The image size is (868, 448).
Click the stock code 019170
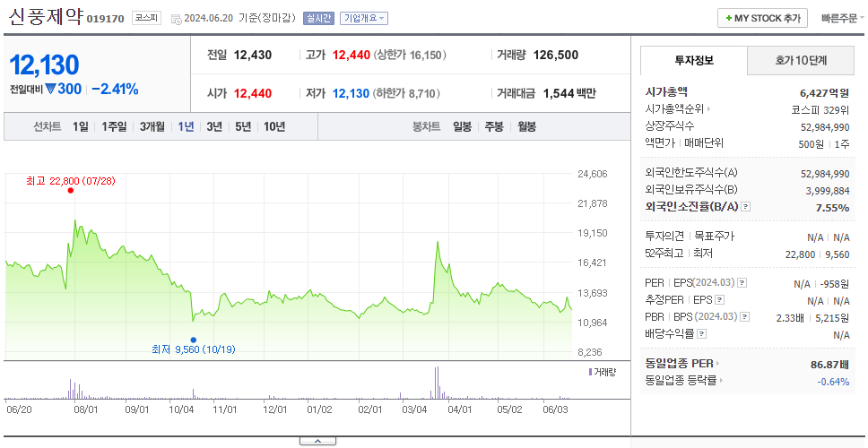105,20
